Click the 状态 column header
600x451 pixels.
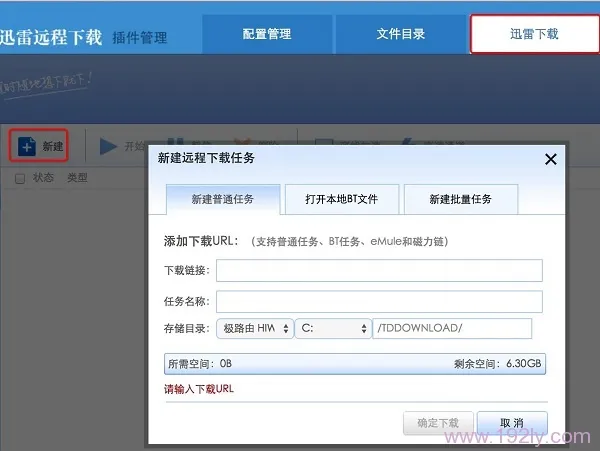pos(43,179)
